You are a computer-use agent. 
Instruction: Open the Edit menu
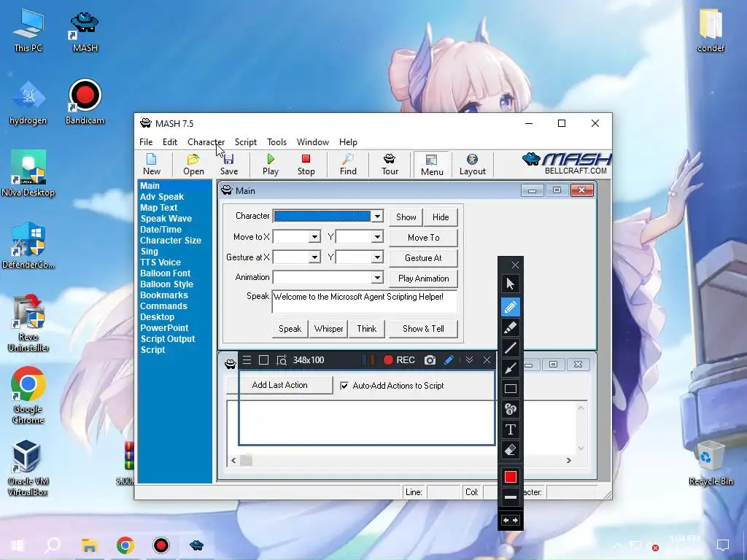click(169, 142)
